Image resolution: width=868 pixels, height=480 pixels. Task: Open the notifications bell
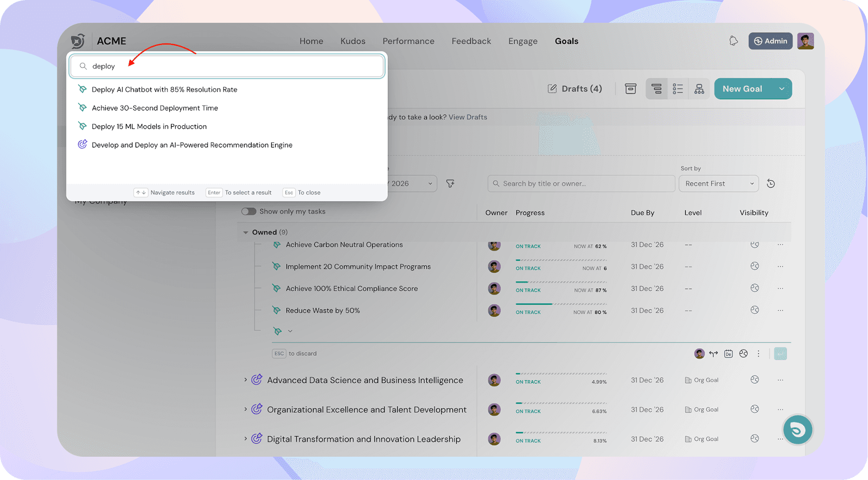pyautogui.click(x=733, y=41)
